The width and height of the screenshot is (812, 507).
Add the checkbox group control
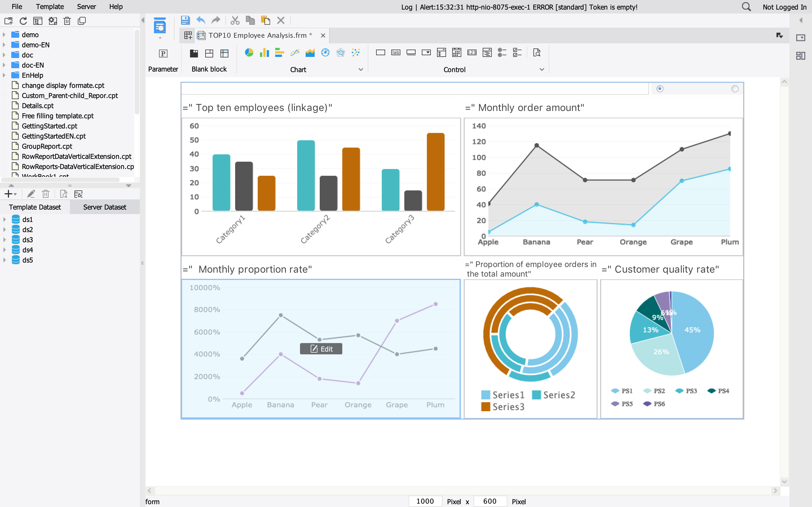(x=517, y=53)
